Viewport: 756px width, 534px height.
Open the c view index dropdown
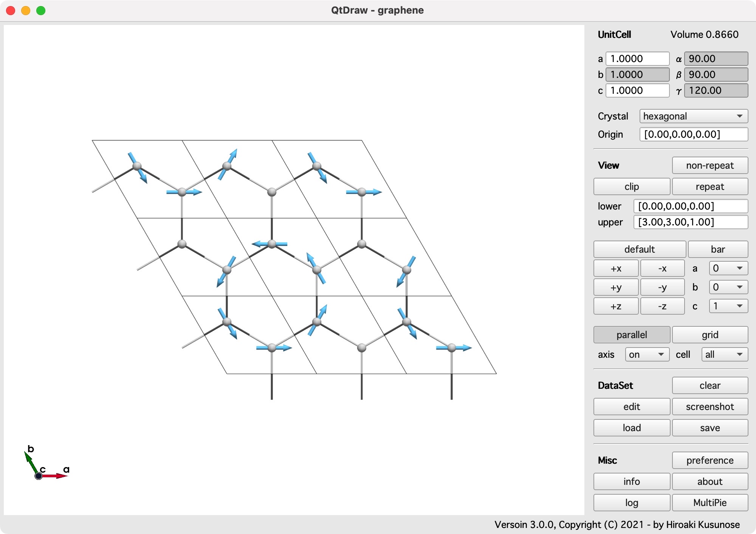(728, 306)
